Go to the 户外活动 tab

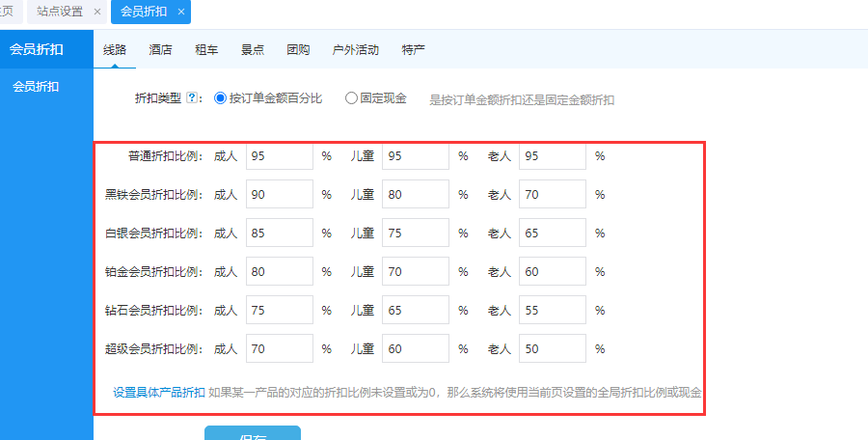[x=356, y=49]
